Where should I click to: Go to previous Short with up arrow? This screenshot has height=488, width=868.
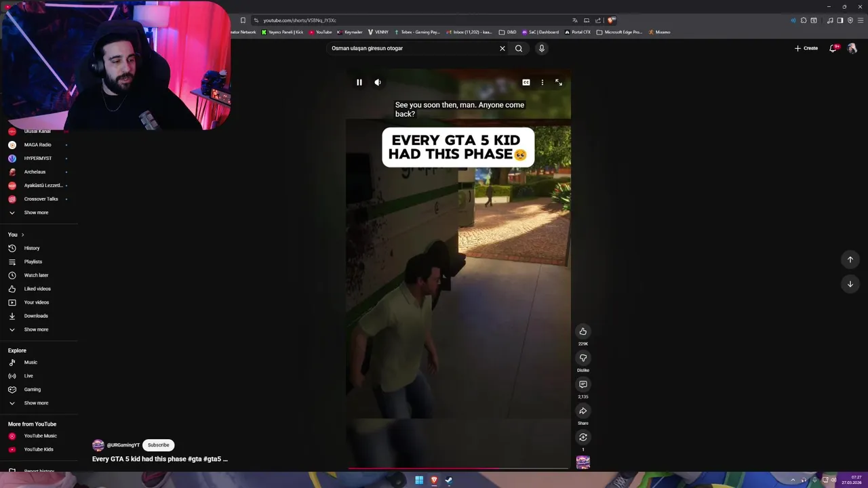click(x=850, y=260)
